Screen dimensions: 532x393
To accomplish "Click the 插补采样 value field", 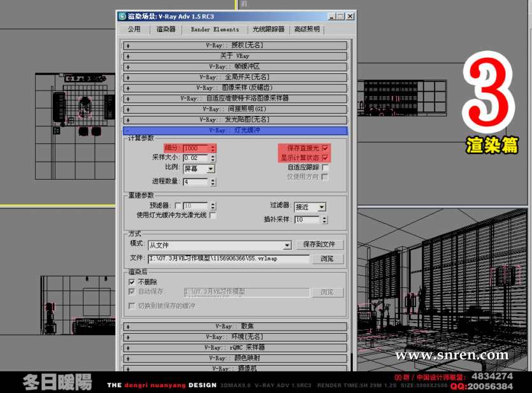I will click(x=307, y=220).
